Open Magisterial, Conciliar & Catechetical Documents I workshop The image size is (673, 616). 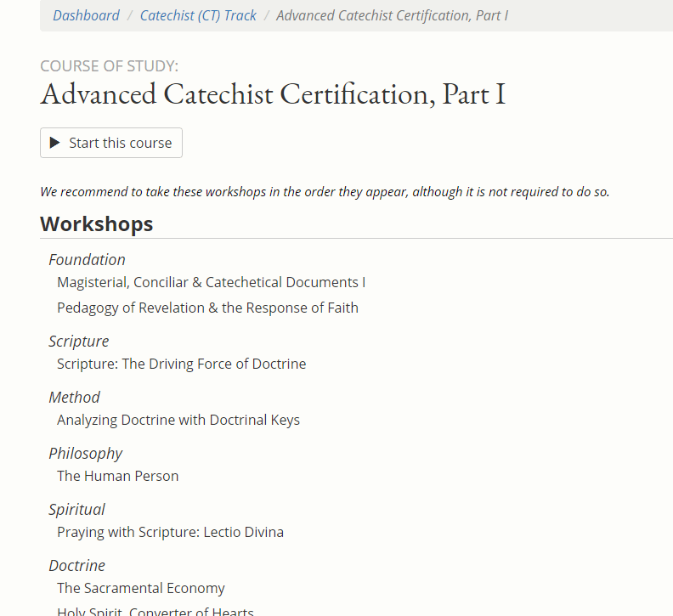click(212, 282)
